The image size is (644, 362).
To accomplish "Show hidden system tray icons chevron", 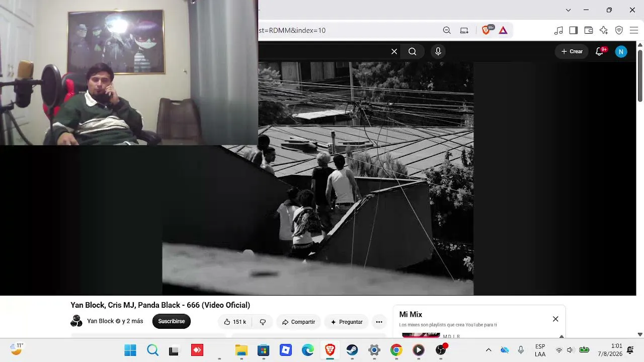I will 489,350.
